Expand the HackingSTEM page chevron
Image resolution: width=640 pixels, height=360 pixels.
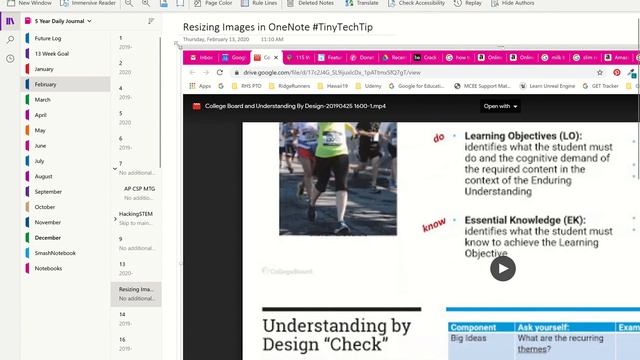coord(115,219)
